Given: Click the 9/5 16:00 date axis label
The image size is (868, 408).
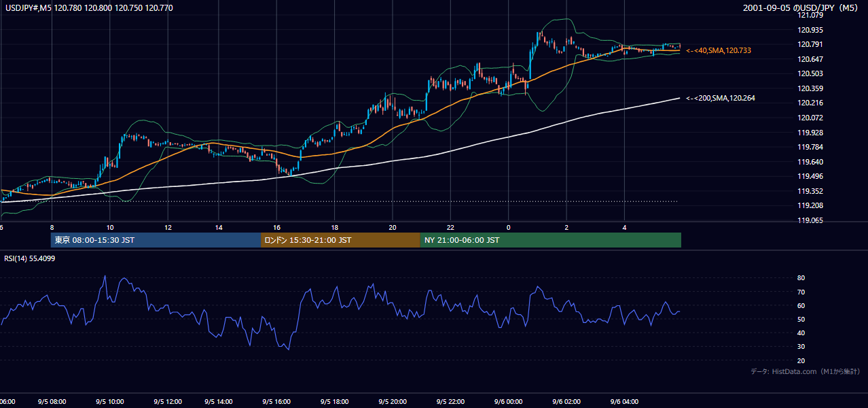Looking at the screenshot, I should (x=276, y=402).
